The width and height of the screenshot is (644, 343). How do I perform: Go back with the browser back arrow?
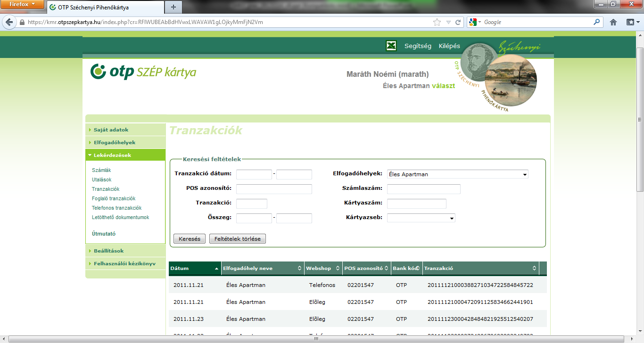click(9, 22)
